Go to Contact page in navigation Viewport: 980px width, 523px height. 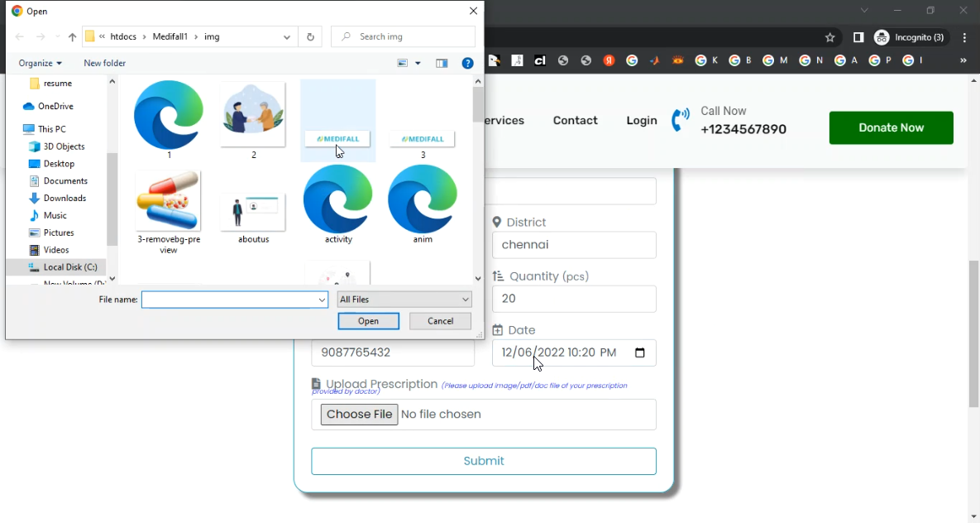(x=575, y=121)
